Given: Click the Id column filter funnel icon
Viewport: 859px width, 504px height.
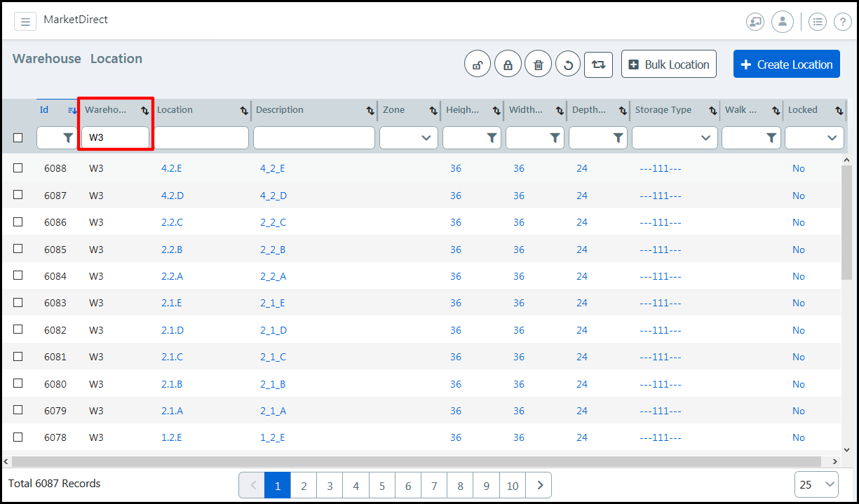Looking at the screenshot, I should tap(67, 138).
